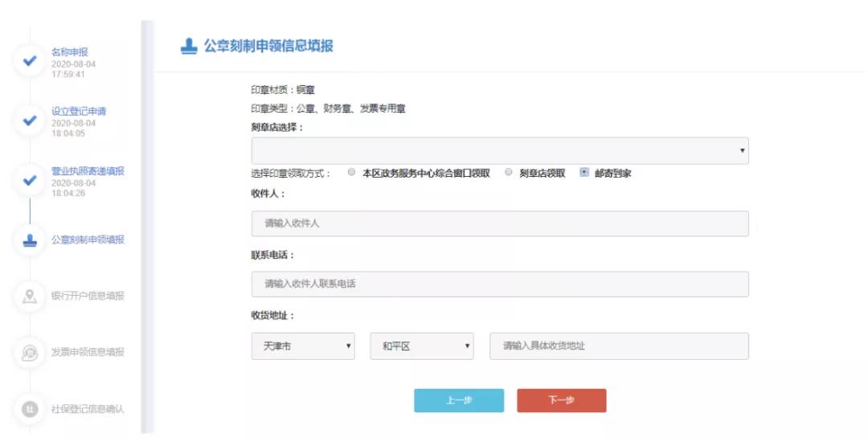Viewport: 868px width, 442px height.
Task: Open the 和平区 district dropdown
Action: point(422,346)
